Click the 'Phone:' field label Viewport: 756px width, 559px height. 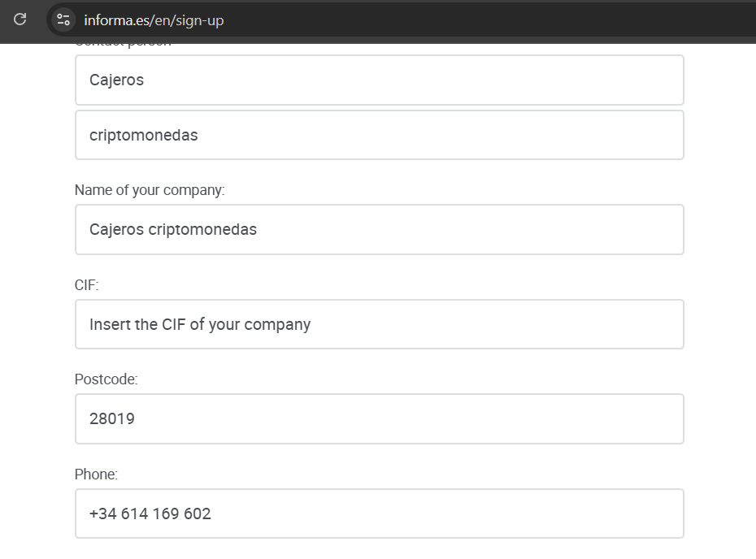tap(96, 474)
